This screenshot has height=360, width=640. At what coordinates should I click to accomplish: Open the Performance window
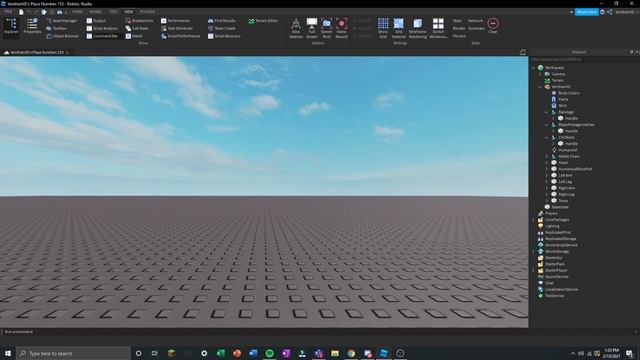pos(176,20)
